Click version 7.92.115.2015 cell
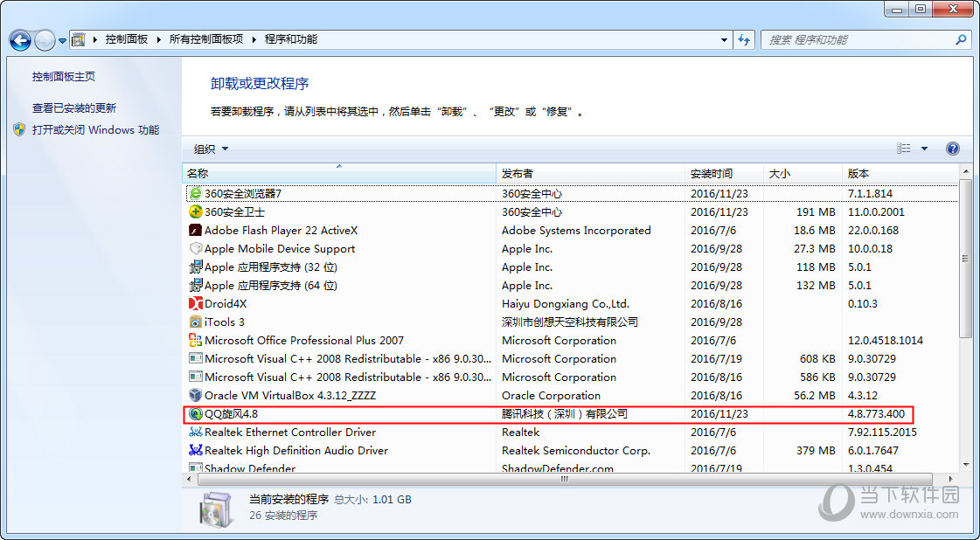The height and width of the screenshot is (540, 980). coord(882,432)
